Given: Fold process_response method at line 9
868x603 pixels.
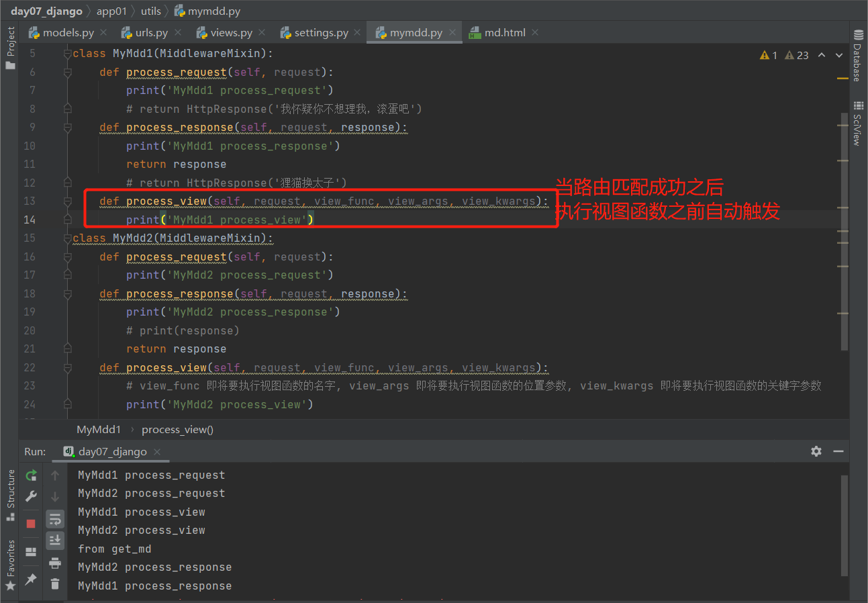Looking at the screenshot, I should [67, 128].
